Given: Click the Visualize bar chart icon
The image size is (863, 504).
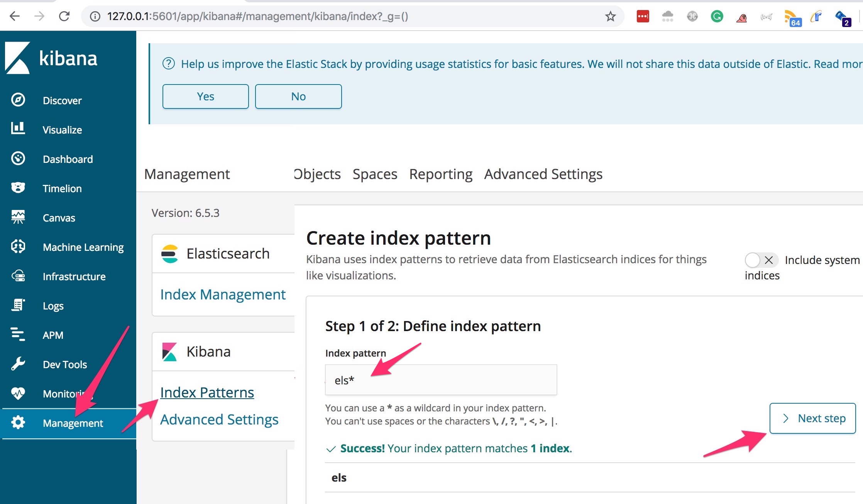Looking at the screenshot, I should (x=18, y=129).
